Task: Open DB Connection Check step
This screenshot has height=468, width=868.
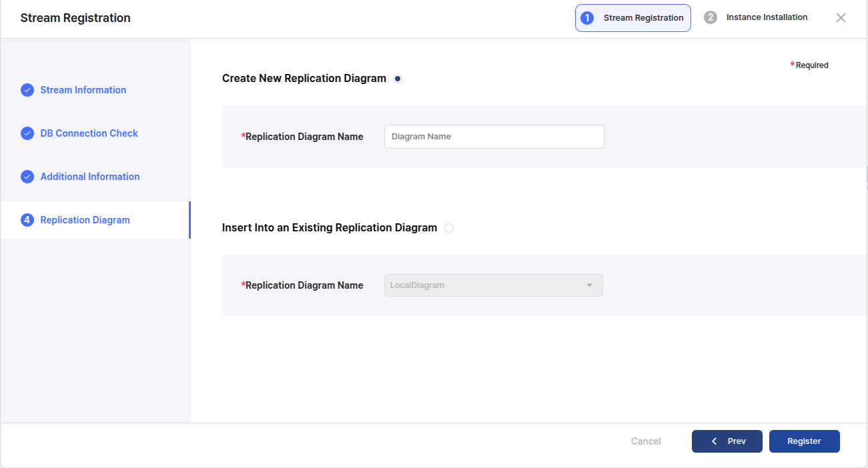Action: pos(89,133)
